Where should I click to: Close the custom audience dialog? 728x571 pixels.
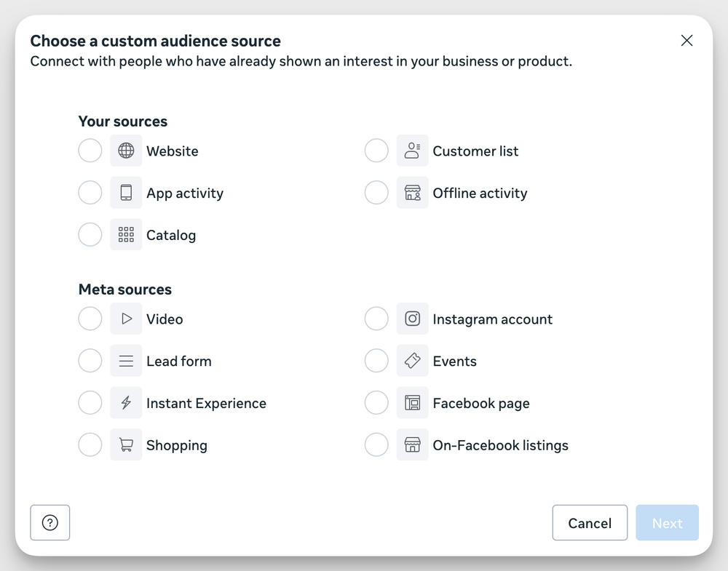click(687, 41)
